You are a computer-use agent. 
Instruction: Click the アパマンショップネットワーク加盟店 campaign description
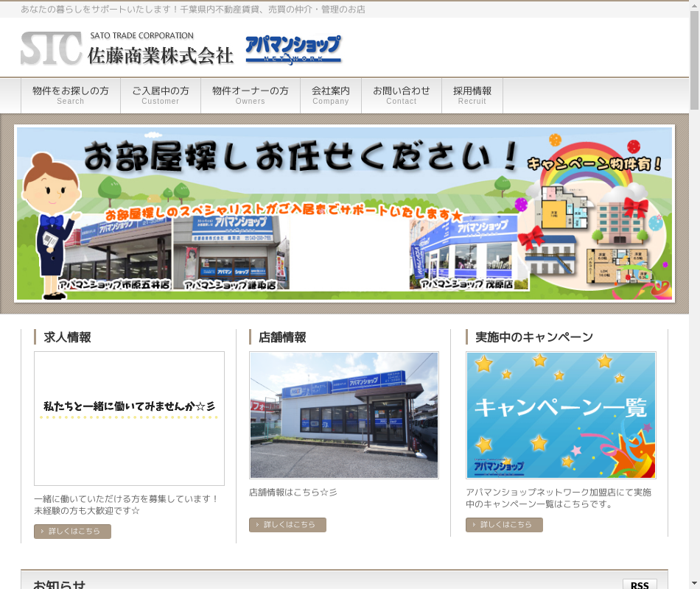tap(559, 498)
